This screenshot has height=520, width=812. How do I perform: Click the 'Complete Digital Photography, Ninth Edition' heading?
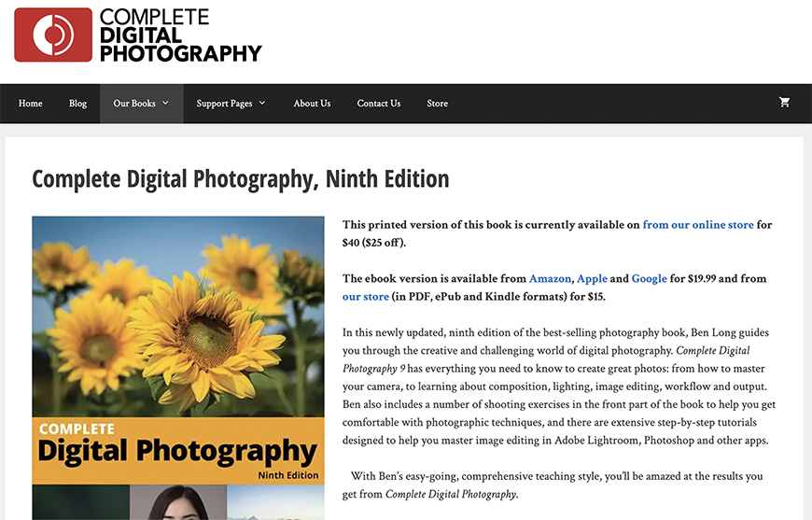pyautogui.click(x=240, y=179)
